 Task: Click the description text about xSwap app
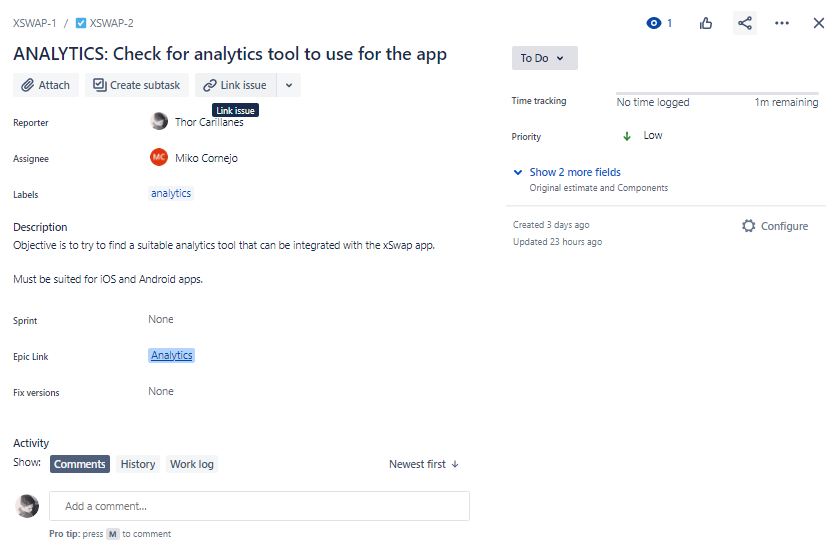pos(224,245)
